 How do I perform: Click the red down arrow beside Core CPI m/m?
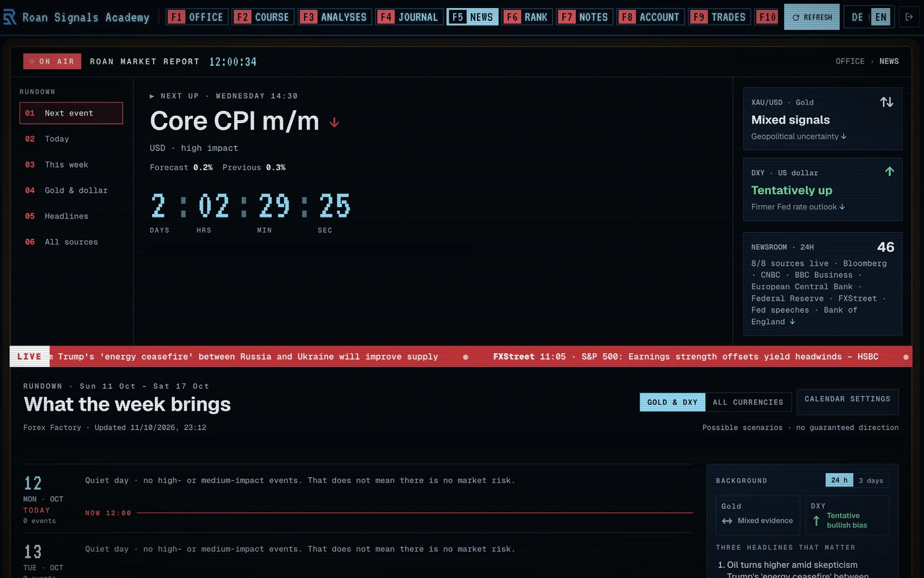pyautogui.click(x=334, y=123)
